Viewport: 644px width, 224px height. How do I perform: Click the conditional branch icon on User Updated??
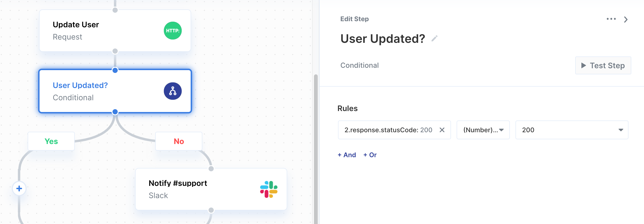coord(173,91)
